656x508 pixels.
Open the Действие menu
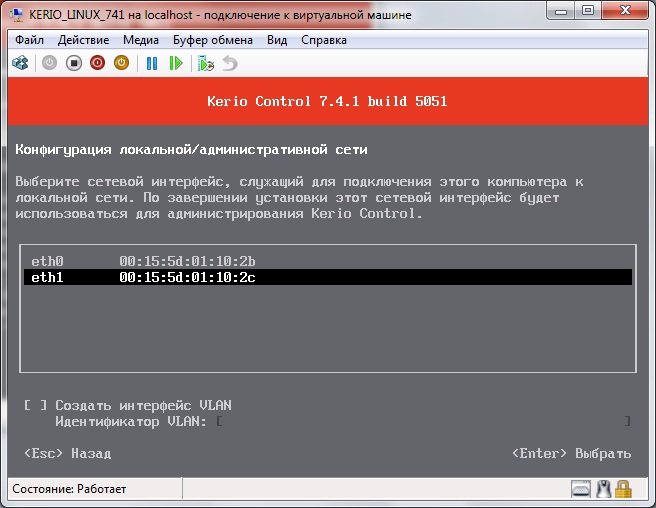83,40
